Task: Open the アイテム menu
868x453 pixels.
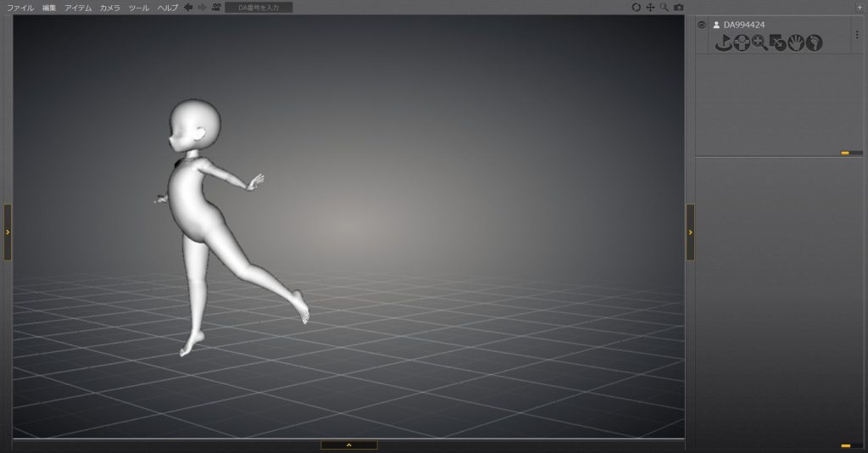Action: pyautogui.click(x=78, y=8)
